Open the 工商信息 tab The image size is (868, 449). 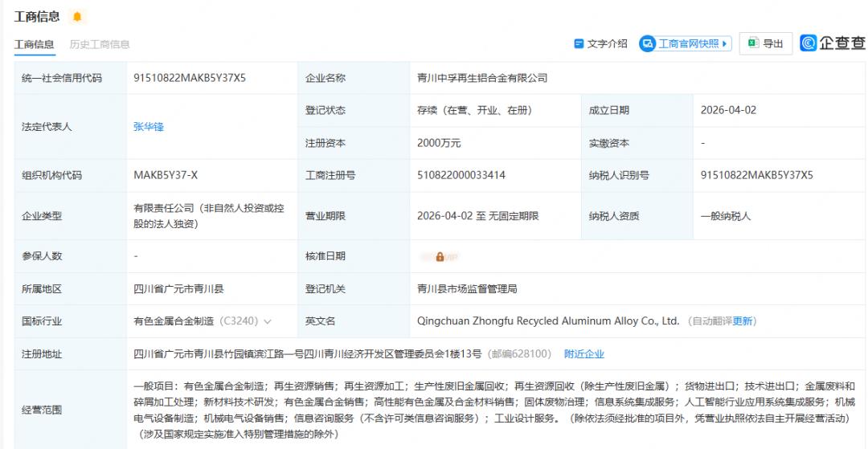[35, 44]
